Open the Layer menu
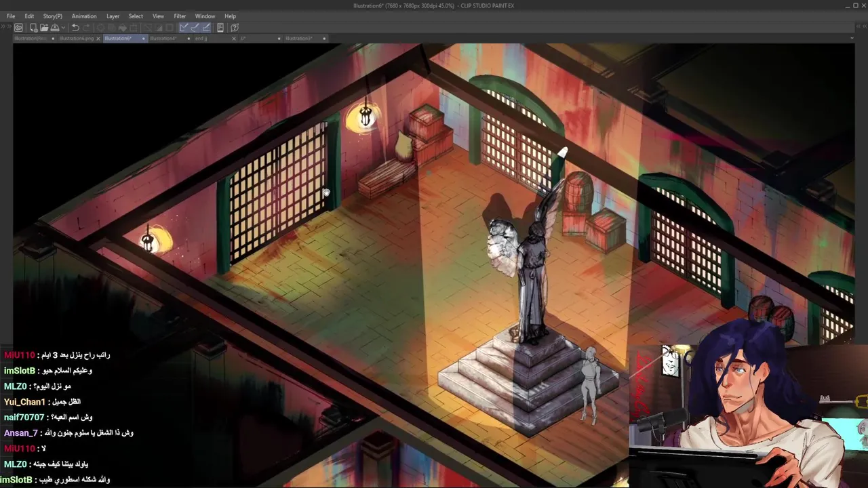868x488 pixels. click(113, 16)
